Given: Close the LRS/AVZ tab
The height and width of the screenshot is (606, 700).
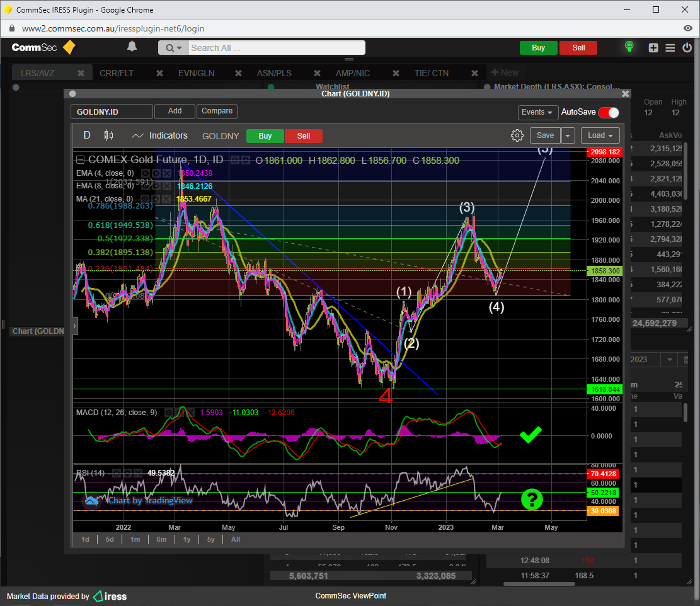Looking at the screenshot, I should [x=81, y=73].
